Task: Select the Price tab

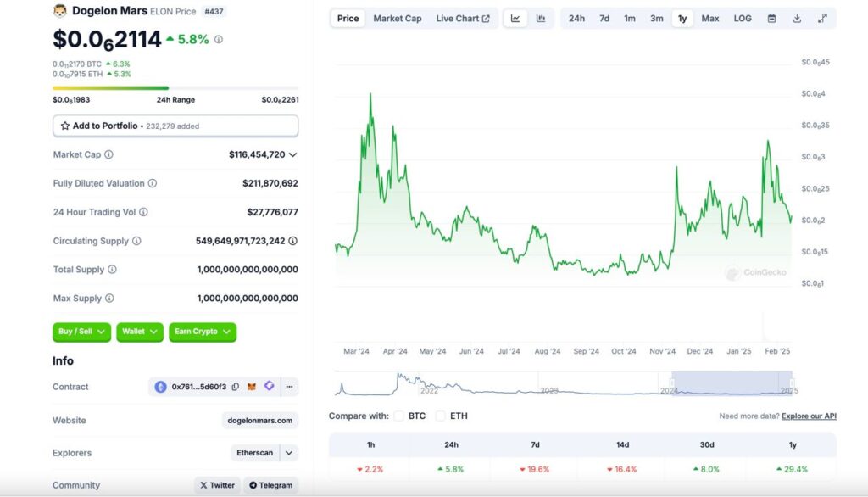Action: click(x=348, y=19)
